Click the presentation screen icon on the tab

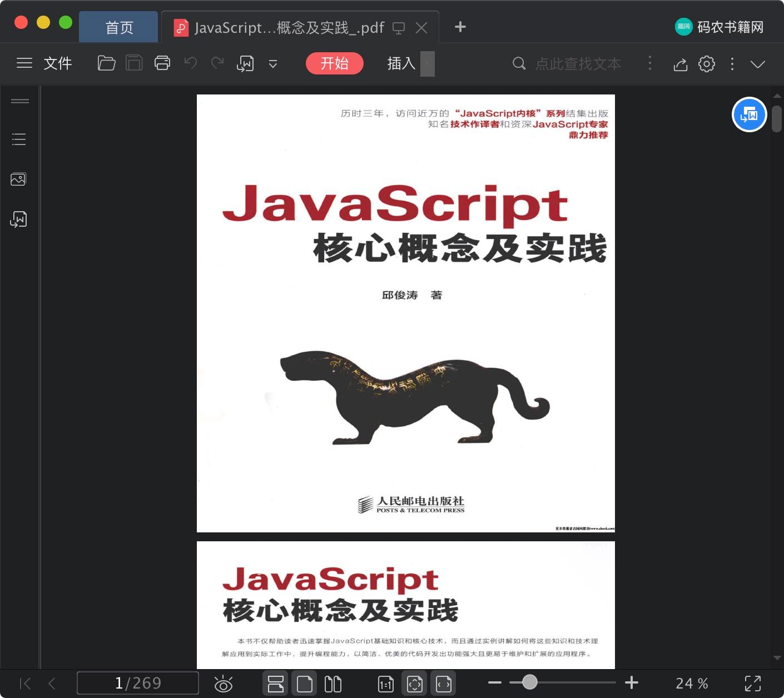pos(399,28)
